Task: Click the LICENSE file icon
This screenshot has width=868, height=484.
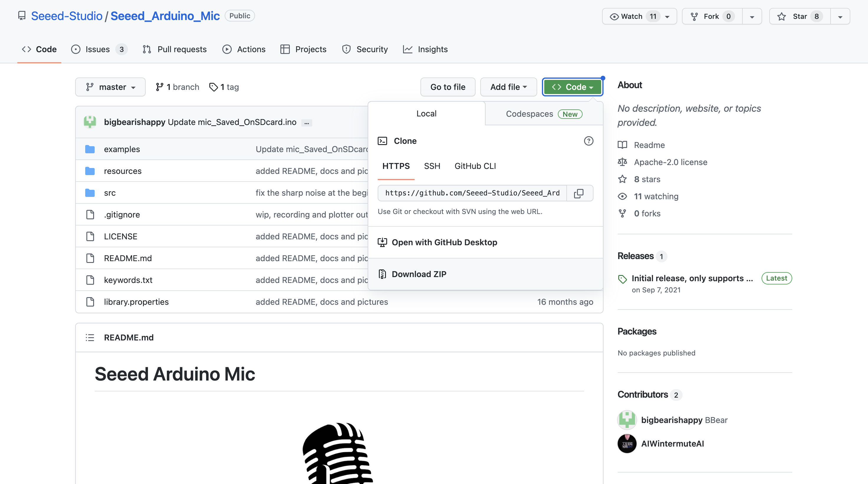Action: click(x=90, y=236)
